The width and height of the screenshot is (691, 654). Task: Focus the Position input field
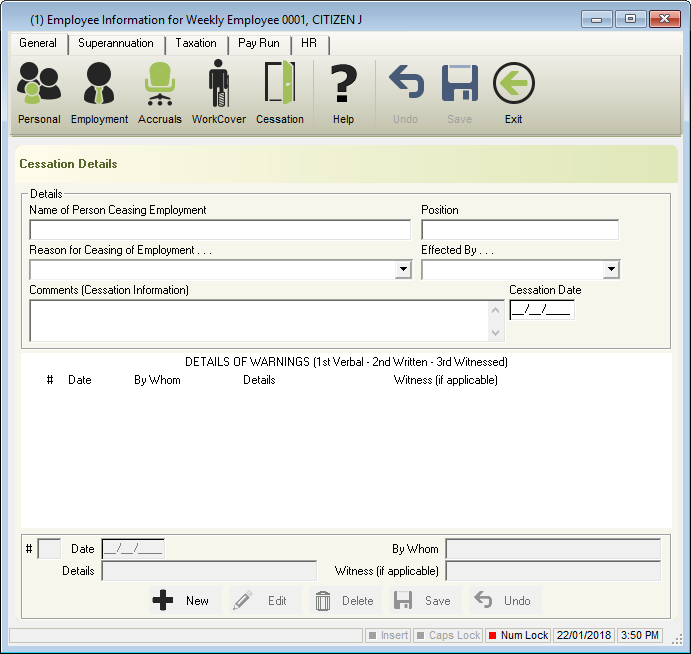pyautogui.click(x=520, y=230)
